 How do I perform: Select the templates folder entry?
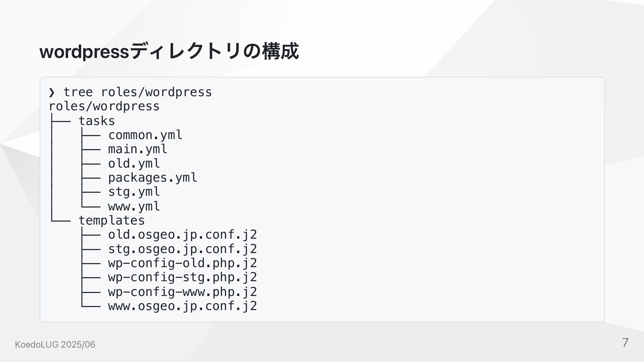tap(112, 221)
